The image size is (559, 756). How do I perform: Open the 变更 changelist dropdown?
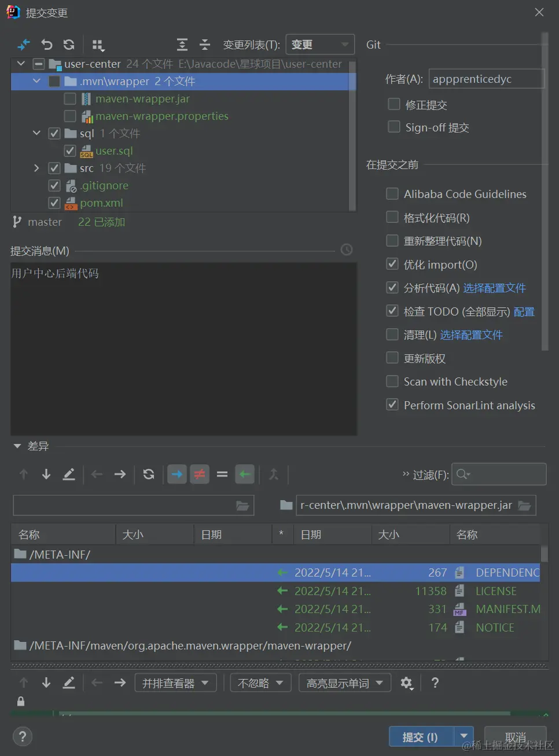(x=320, y=45)
